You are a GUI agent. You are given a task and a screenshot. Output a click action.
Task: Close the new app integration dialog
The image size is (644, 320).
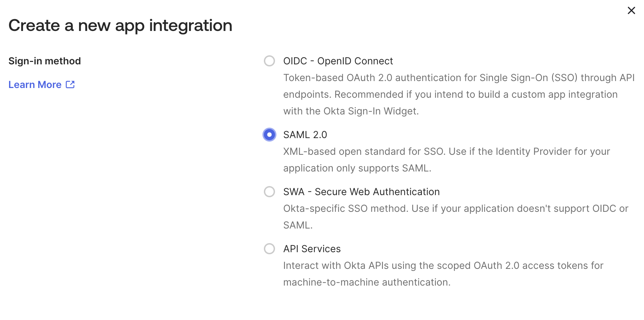coord(631,10)
